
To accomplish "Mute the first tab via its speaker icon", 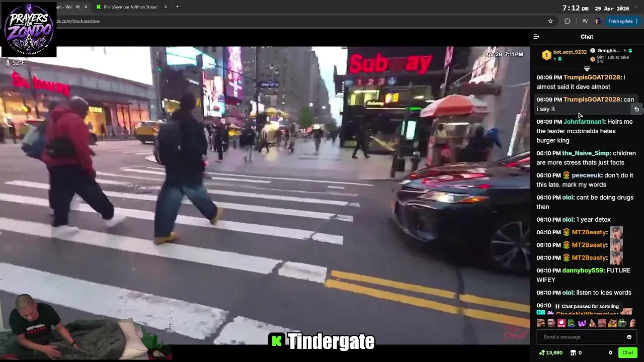I will (x=77, y=7).
